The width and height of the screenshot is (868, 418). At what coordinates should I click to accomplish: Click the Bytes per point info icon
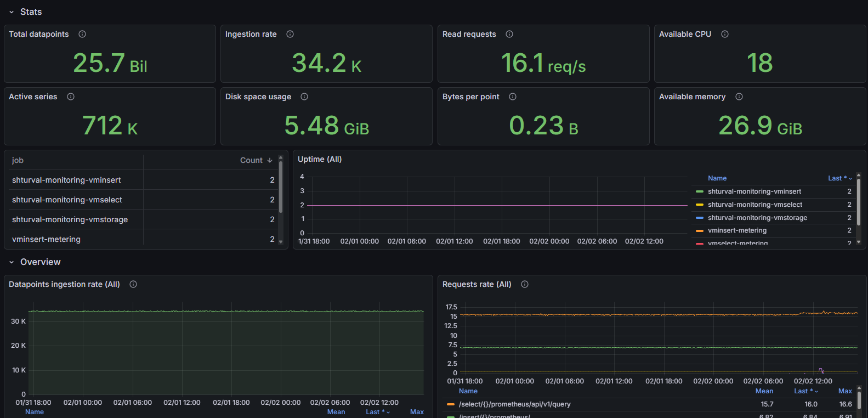tap(513, 97)
